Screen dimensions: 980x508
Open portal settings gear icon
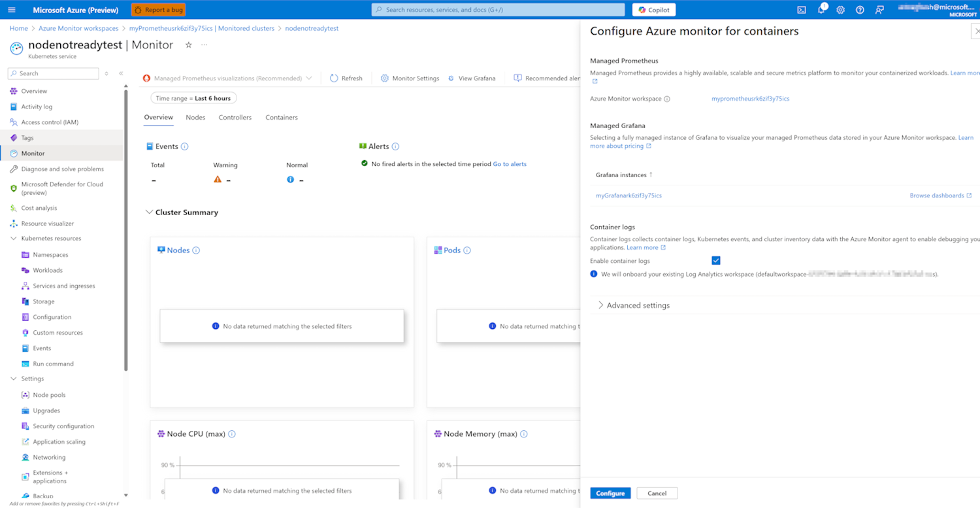(841, 10)
